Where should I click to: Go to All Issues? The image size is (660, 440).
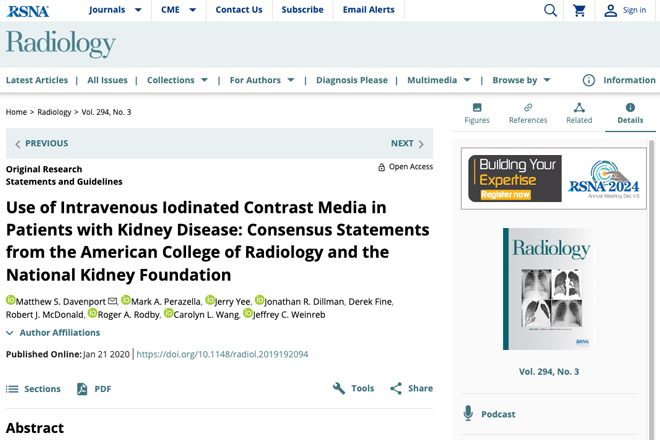[107, 80]
